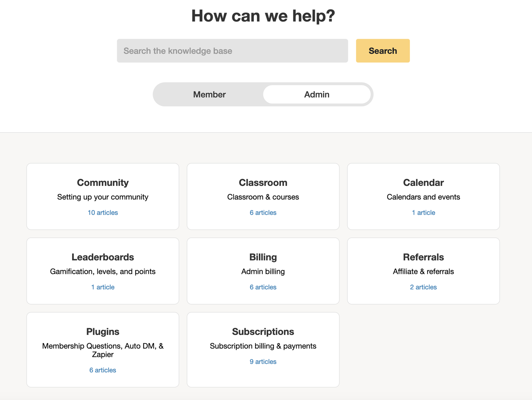Viewport: 532px width, 400px height.
Task: Click the Search button
Action: [382, 51]
